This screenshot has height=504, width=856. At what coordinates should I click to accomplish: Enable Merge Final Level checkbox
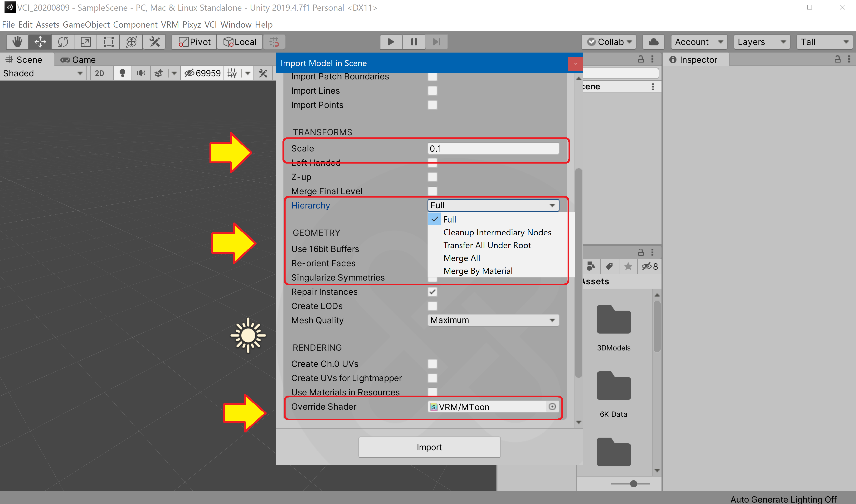pos(433,191)
